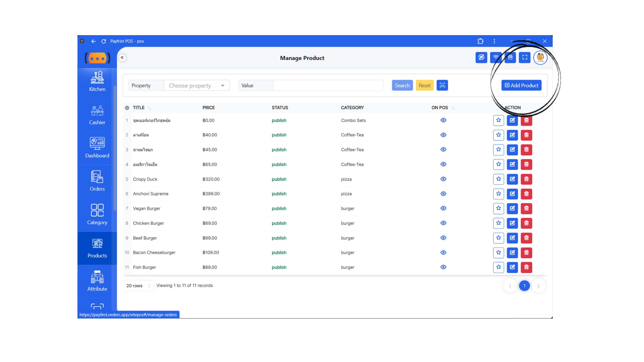Go to Dashboard in sidebar

pos(97,148)
